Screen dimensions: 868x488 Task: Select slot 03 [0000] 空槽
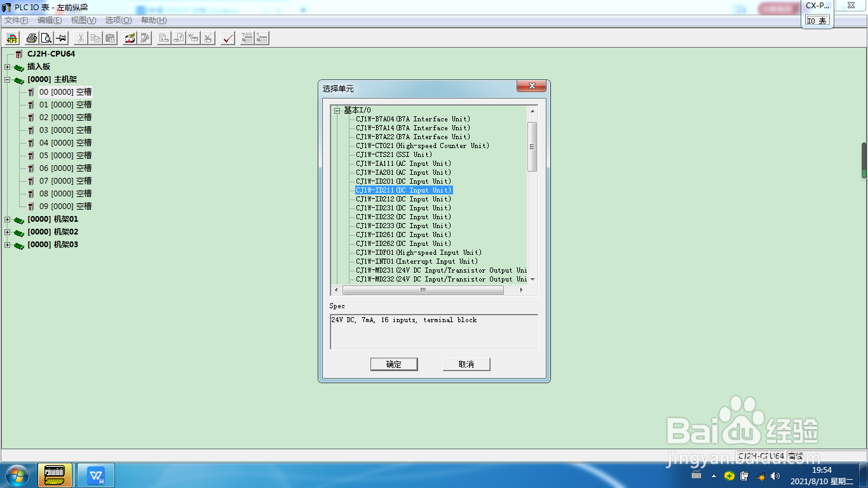point(65,130)
